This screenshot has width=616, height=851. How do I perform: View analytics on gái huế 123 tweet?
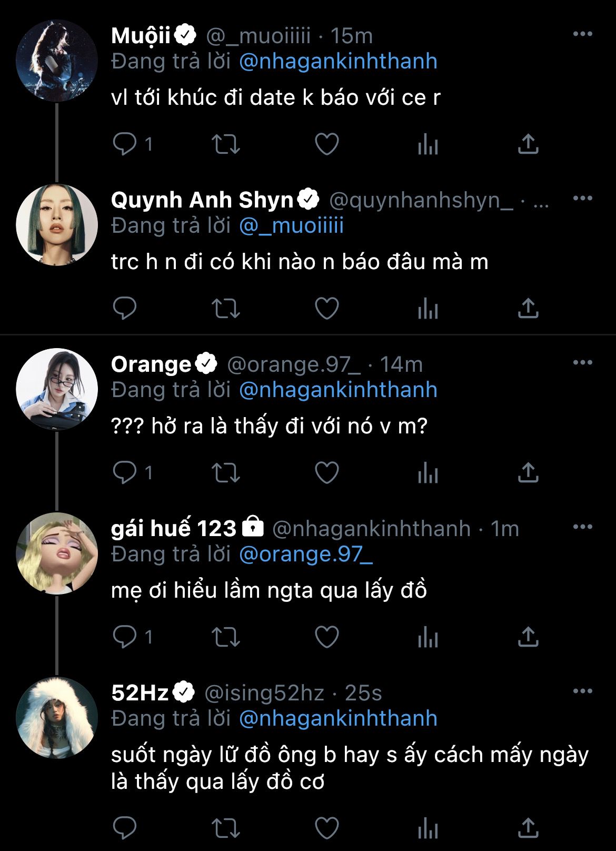(x=428, y=637)
